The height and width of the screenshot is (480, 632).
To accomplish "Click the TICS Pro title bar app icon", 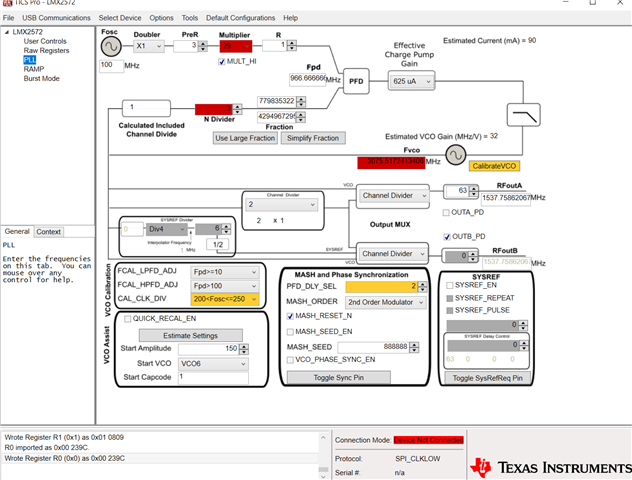I will click(x=8, y=2).
